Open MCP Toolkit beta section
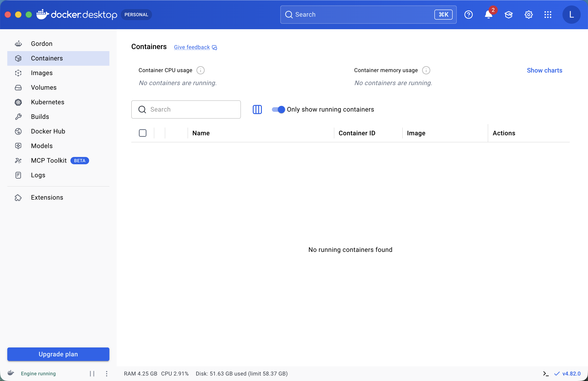Screen dimensions: 588x381 (x=58, y=160)
